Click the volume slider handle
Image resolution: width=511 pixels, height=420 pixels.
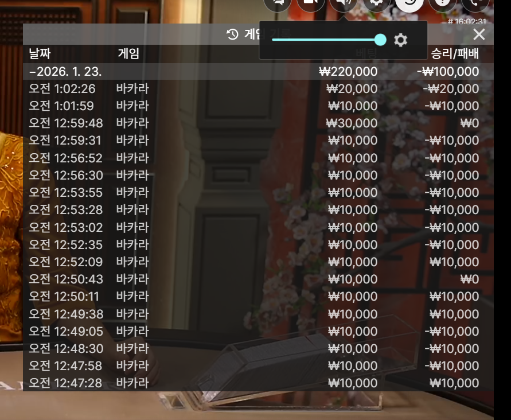click(380, 40)
